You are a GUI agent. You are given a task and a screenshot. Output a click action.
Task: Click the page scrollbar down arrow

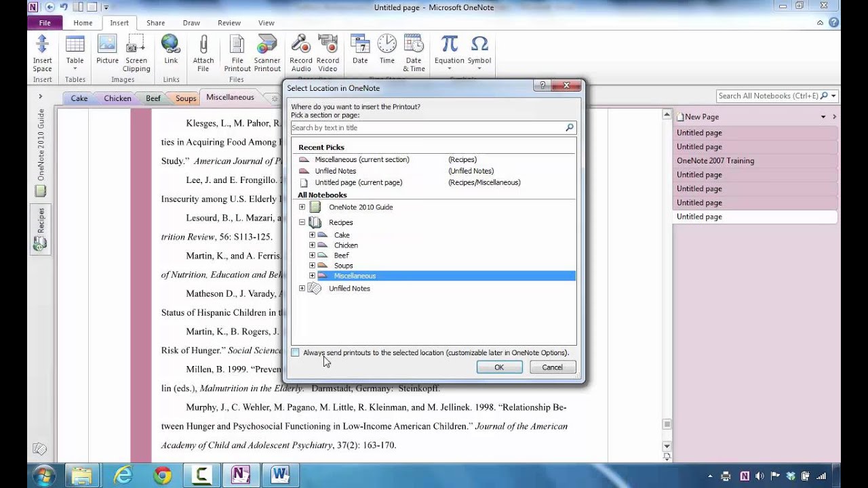(x=667, y=446)
